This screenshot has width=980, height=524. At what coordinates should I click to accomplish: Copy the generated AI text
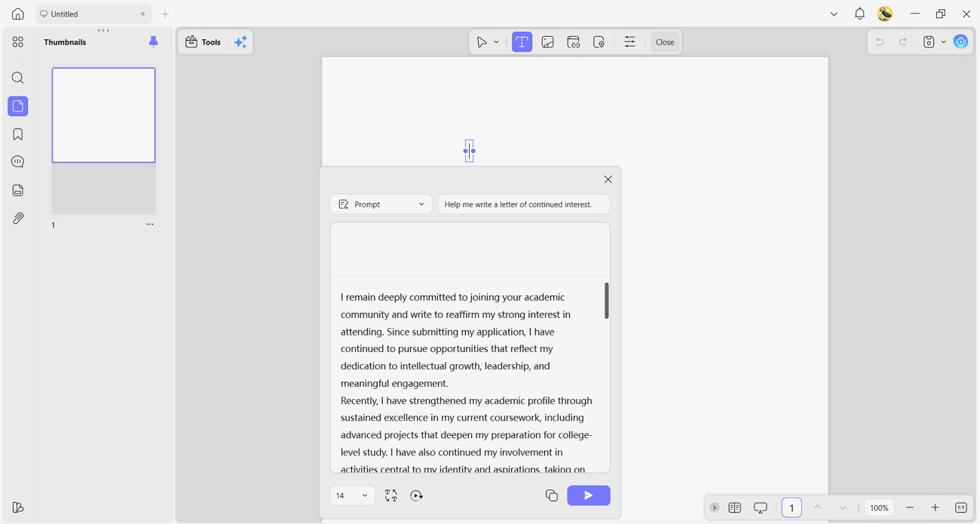pos(552,495)
